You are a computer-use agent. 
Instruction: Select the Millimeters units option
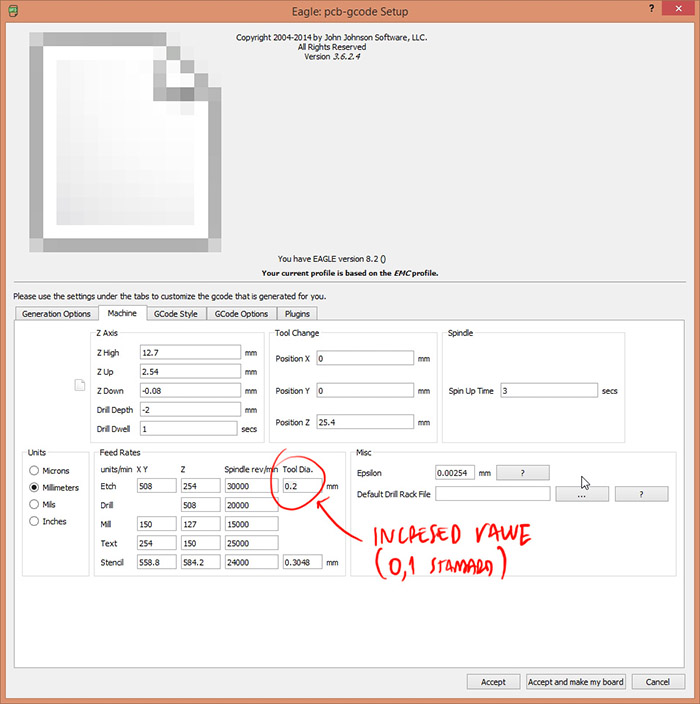(x=34, y=487)
